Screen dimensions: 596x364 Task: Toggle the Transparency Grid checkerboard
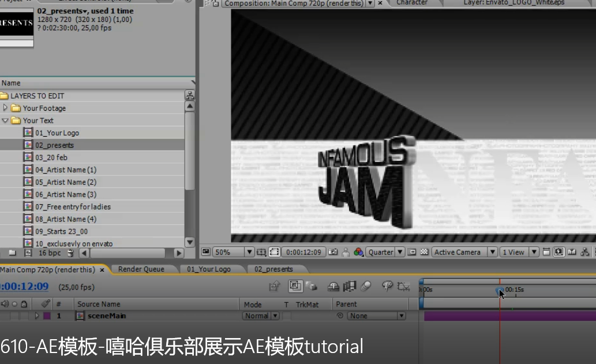click(424, 252)
